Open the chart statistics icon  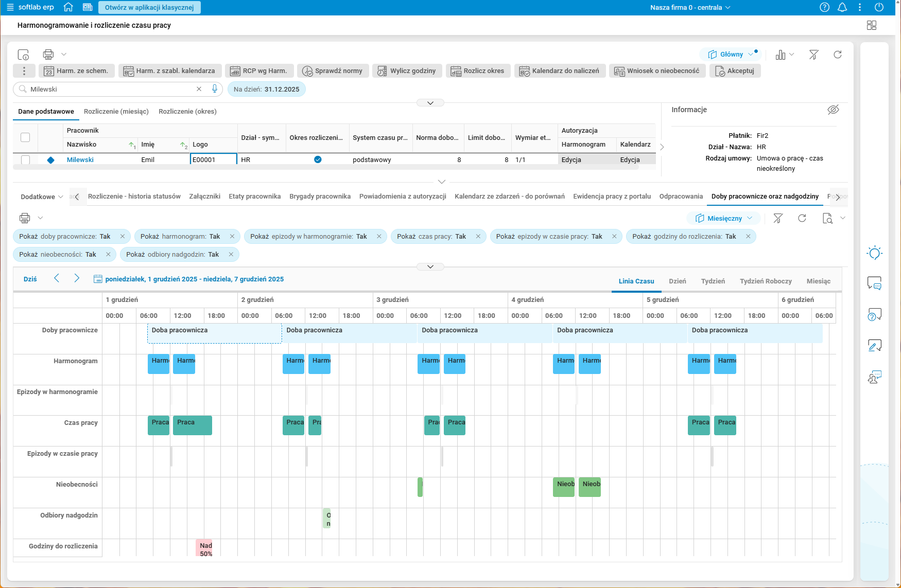tap(781, 55)
